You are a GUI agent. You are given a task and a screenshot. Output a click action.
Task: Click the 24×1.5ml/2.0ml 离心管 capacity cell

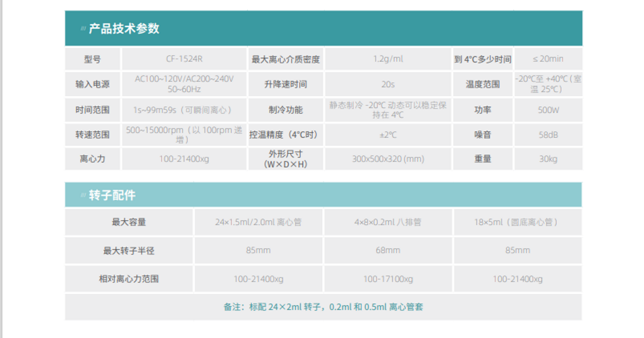point(258,222)
